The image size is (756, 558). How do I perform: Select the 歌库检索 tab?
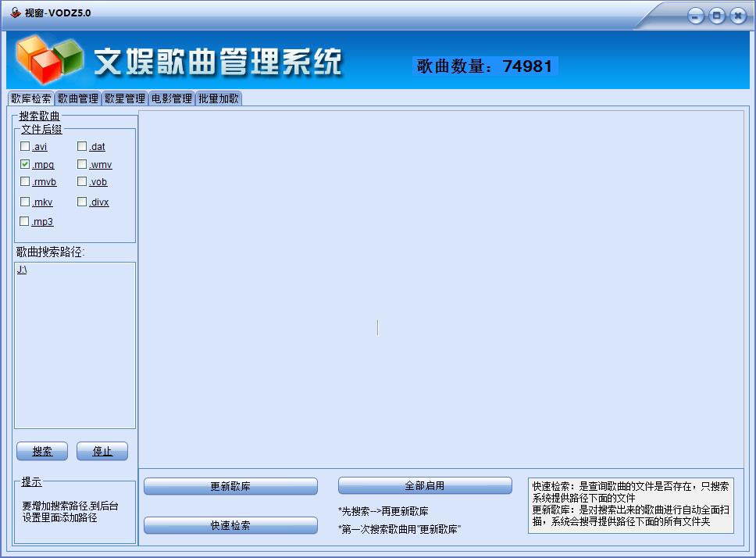tap(31, 98)
